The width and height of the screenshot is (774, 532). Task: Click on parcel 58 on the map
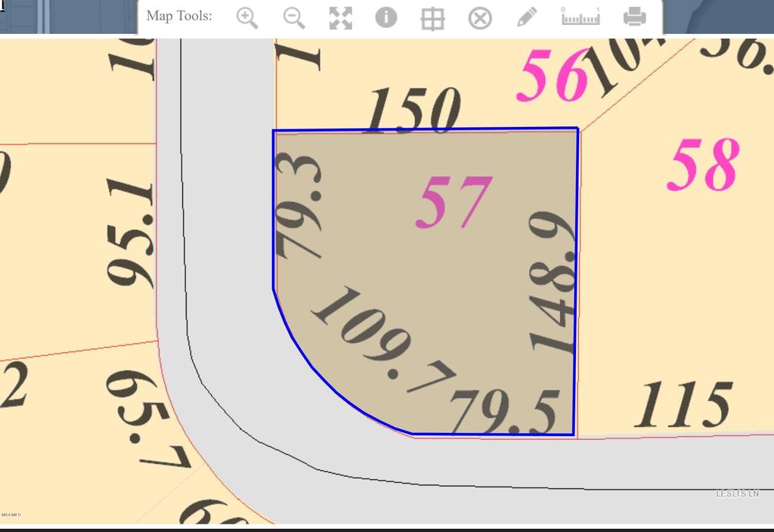702,166
